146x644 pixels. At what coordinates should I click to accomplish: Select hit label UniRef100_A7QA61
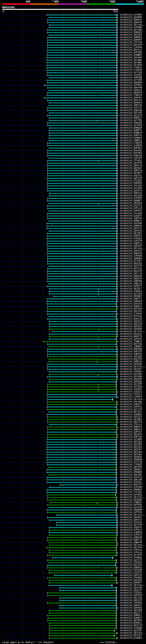tap(131, 557)
